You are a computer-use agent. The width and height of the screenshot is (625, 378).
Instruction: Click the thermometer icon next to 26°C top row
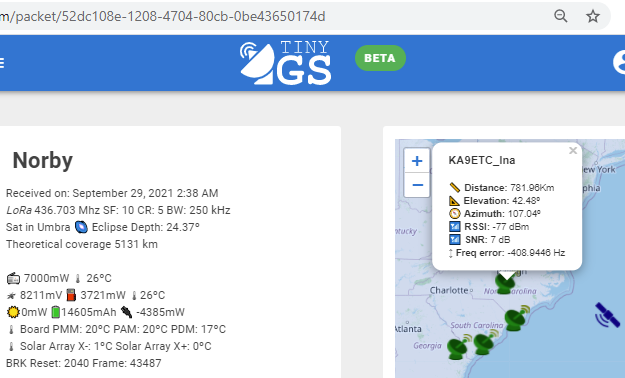pyautogui.click(x=78, y=278)
